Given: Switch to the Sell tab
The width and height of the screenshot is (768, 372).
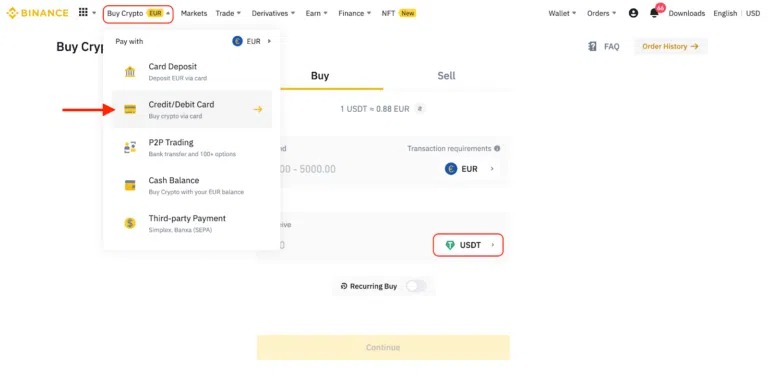Looking at the screenshot, I should pos(446,76).
